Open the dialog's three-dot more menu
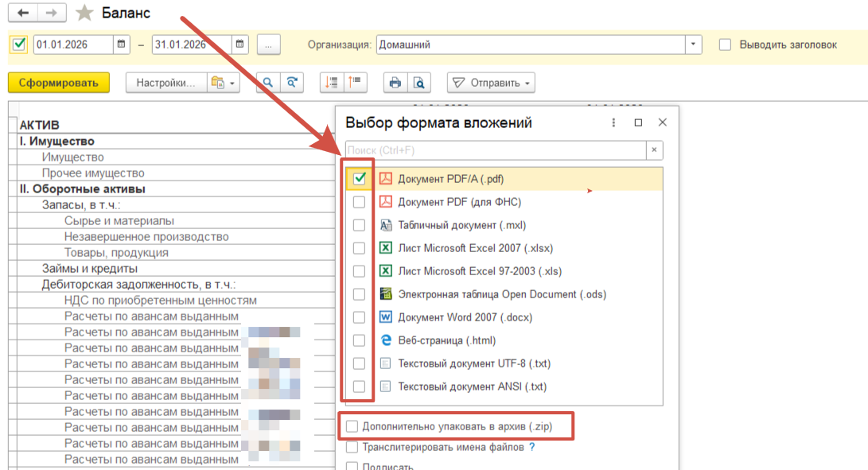868x470 pixels. coord(613,122)
